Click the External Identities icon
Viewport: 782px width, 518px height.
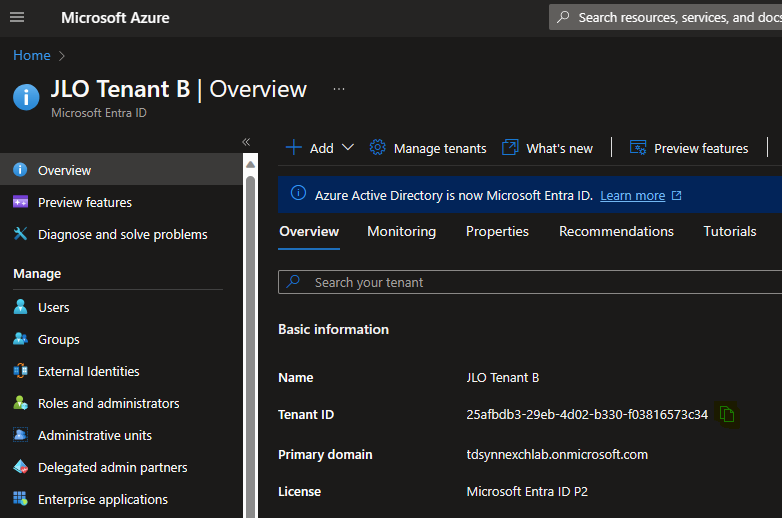coord(20,370)
